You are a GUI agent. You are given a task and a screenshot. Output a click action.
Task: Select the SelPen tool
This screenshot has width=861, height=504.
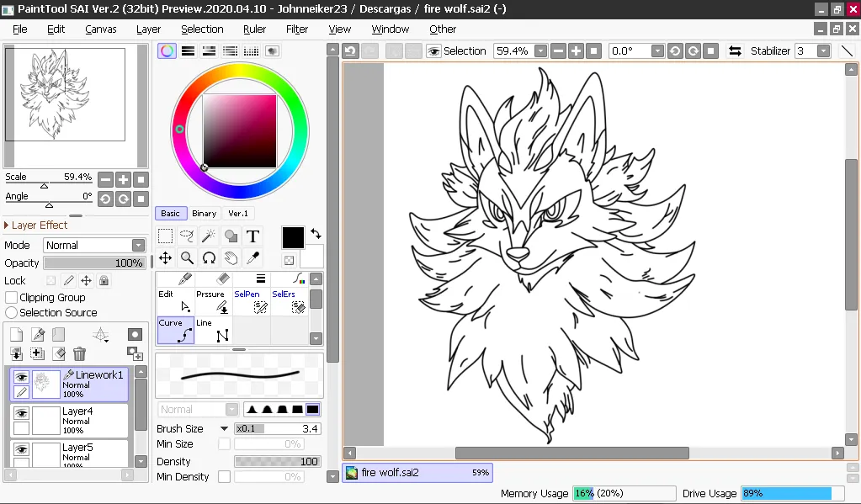[x=251, y=301]
